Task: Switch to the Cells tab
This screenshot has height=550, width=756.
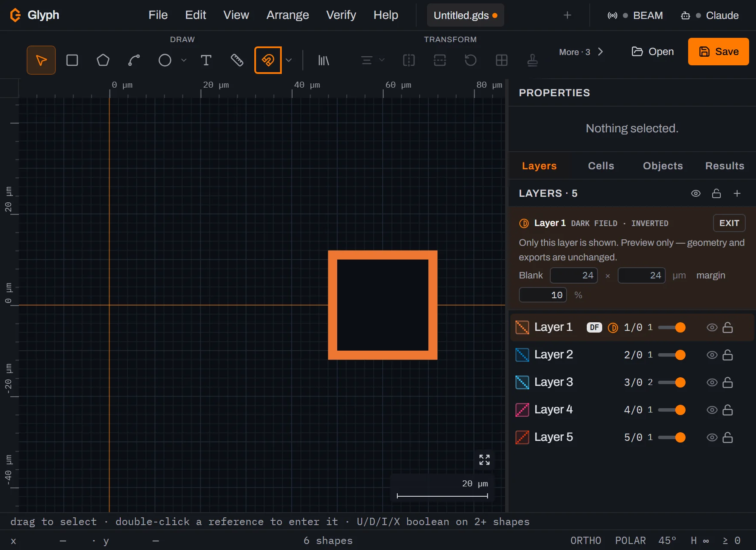Action: pyautogui.click(x=601, y=166)
